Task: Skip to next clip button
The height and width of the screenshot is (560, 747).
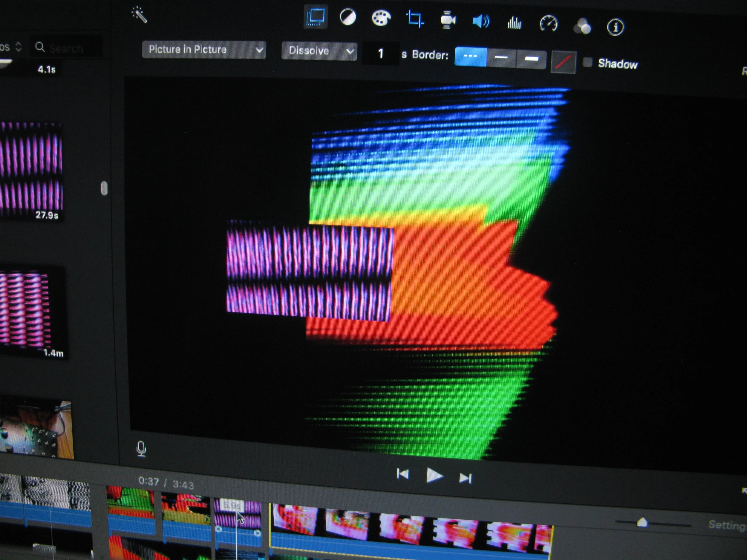Action: (465, 478)
